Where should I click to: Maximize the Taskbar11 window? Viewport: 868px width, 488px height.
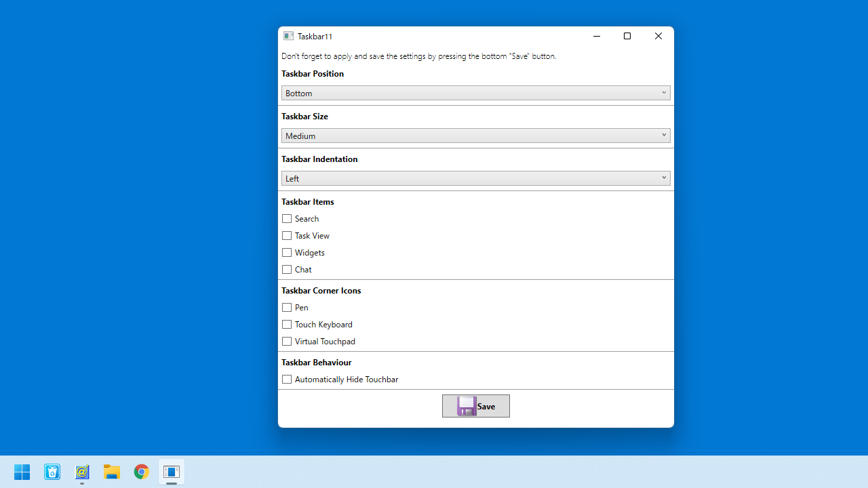point(627,36)
